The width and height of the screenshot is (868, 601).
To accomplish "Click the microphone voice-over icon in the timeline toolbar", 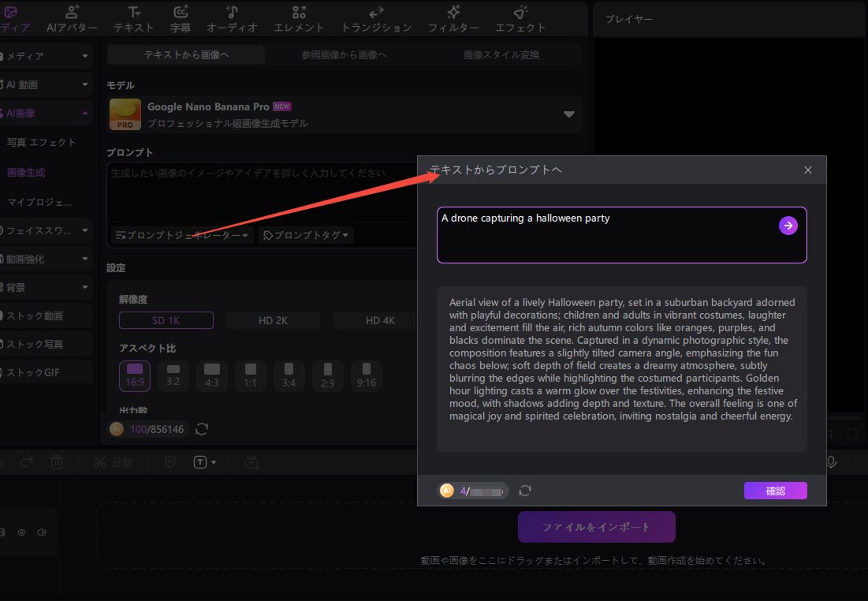I will click(x=831, y=462).
